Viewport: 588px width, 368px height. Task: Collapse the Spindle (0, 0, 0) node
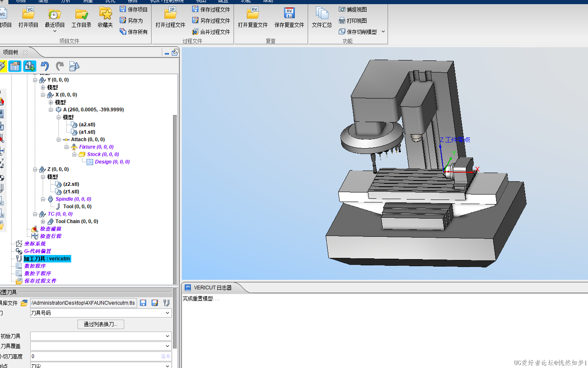(x=43, y=199)
